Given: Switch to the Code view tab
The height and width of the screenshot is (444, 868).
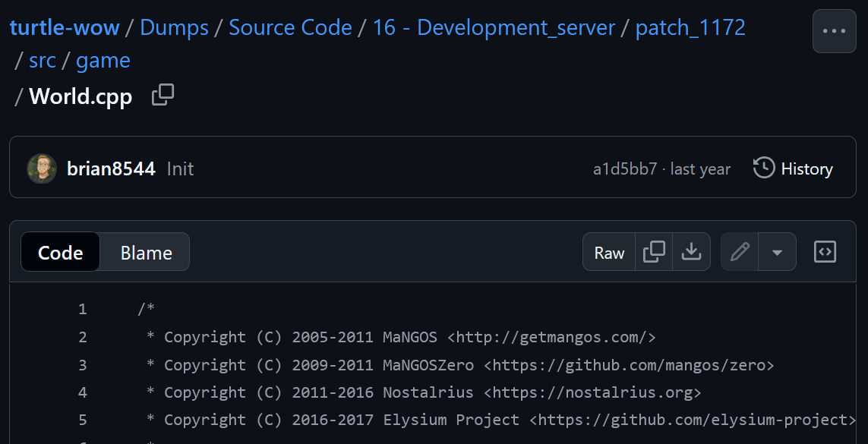Looking at the screenshot, I should (61, 253).
